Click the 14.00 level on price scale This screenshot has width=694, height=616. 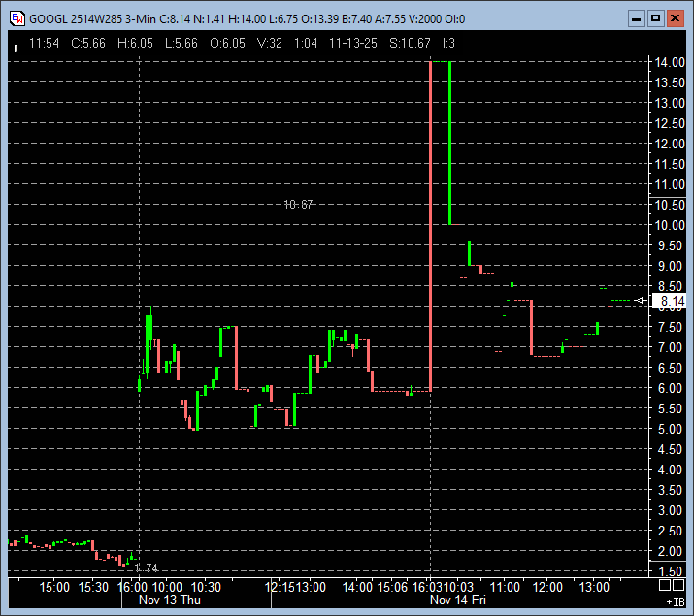670,62
